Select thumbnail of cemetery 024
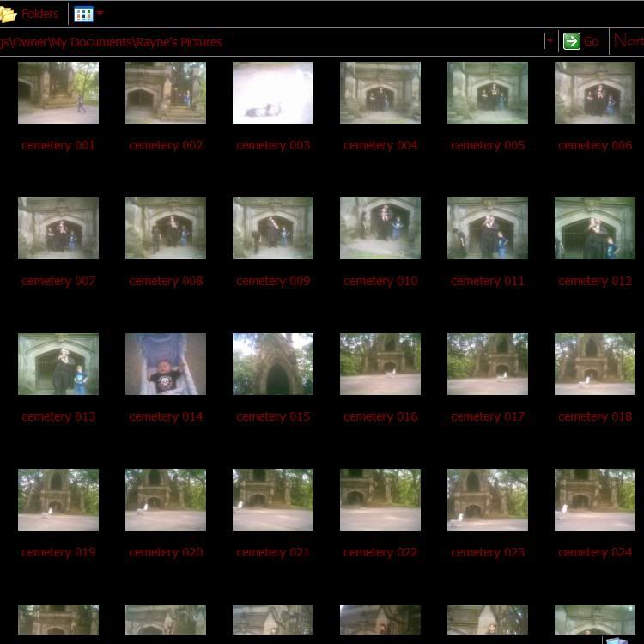The height and width of the screenshot is (644, 644). click(x=595, y=500)
